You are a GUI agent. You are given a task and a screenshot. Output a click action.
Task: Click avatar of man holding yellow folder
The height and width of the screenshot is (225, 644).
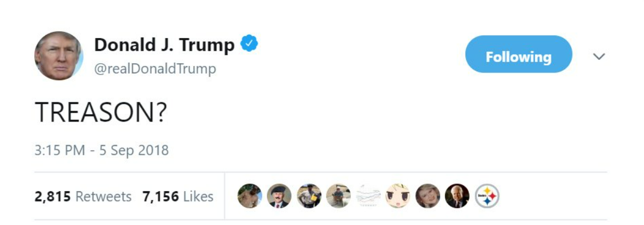pyautogui.click(x=309, y=196)
